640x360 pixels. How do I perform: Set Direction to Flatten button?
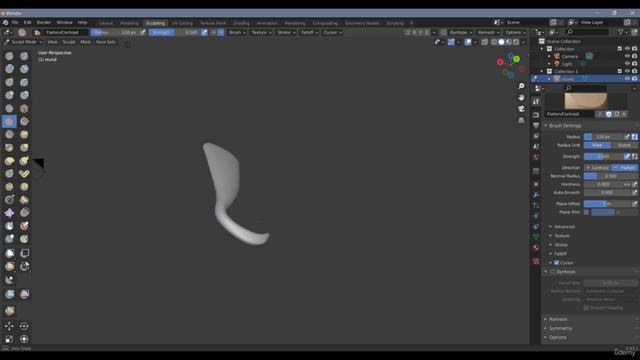[x=624, y=167]
